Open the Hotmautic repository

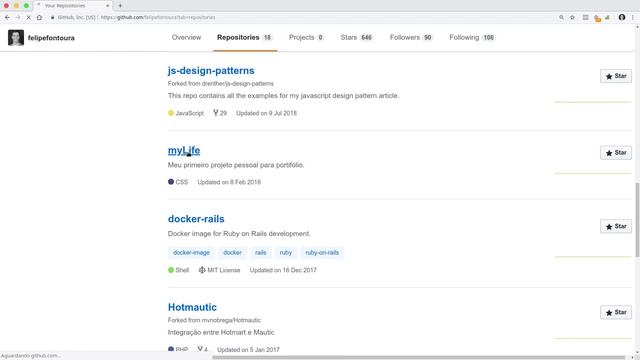(x=192, y=307)
